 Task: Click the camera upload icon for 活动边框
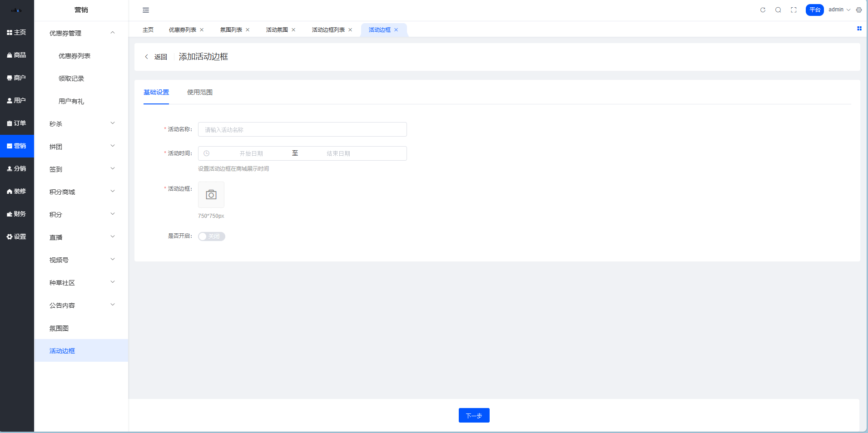211,195
